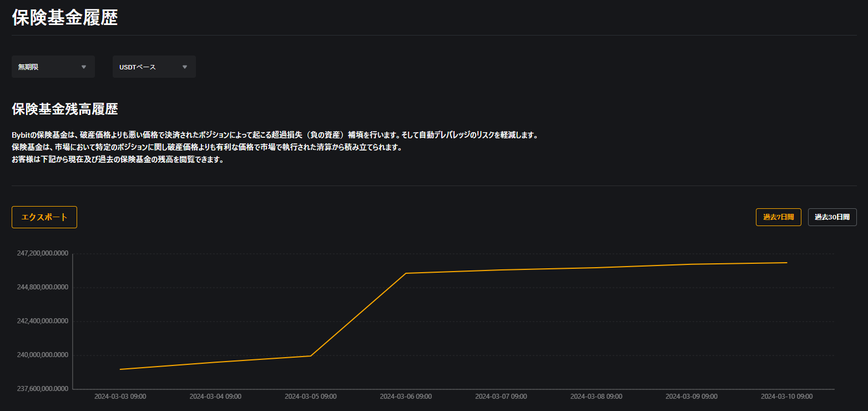Click x-axis label 2024-03-04 09:00
Viewport: 868px width, 411px height.
pyautogui.click(x=215, y=397)
